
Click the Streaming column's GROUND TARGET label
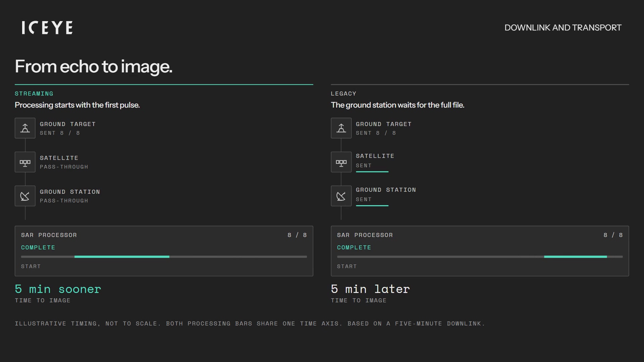68,124
